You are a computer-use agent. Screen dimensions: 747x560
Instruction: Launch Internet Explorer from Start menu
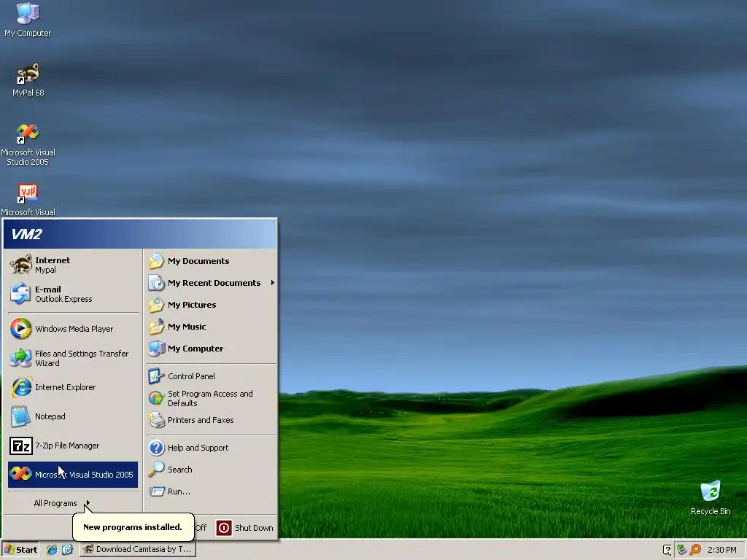[x=73, y=387]
